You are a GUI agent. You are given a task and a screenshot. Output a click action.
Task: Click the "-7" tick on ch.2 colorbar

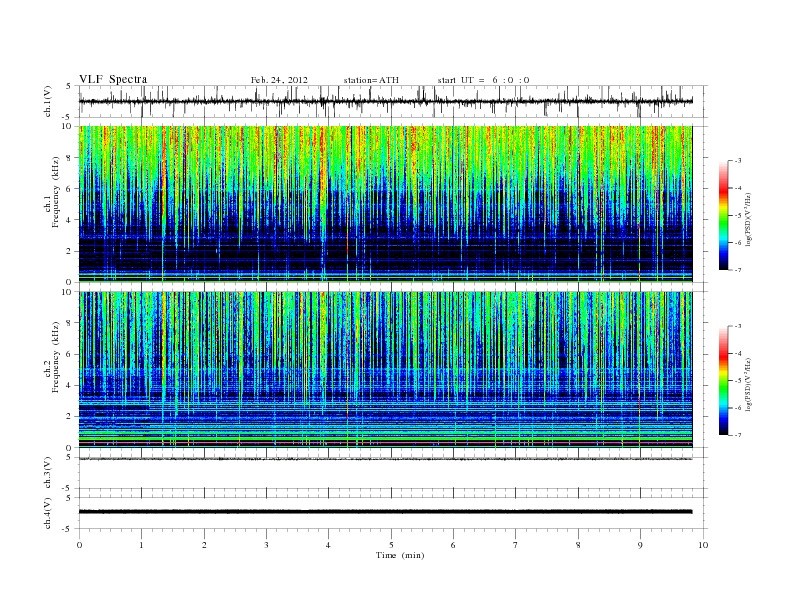click(738, 435)
